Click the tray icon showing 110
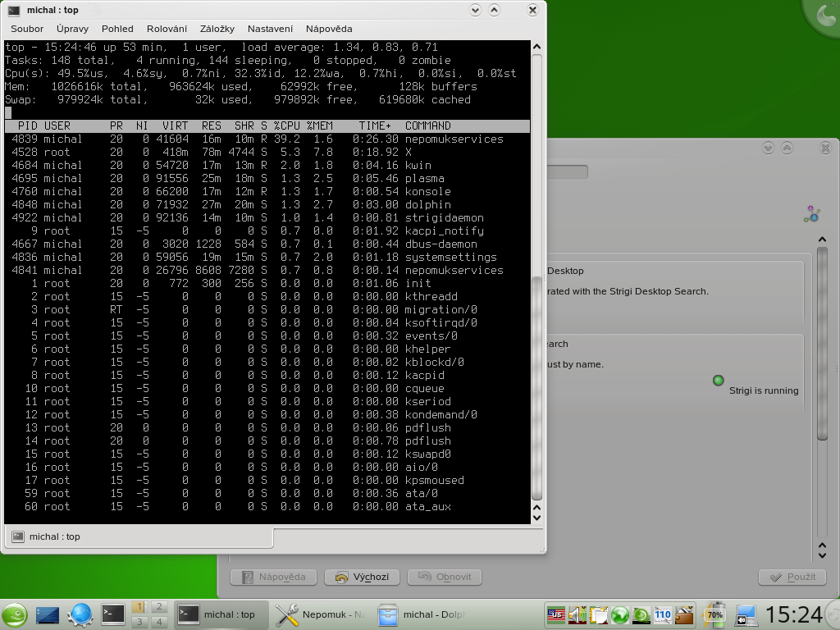 point(663,614)
